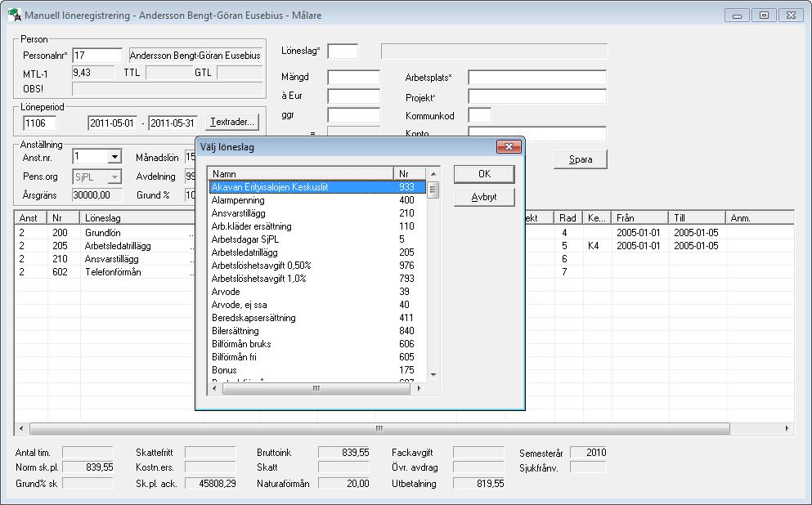Screen dimensions: 812x505
Task: Click the dialog list scroll-left arrow
Action: [x=215, y=389]
